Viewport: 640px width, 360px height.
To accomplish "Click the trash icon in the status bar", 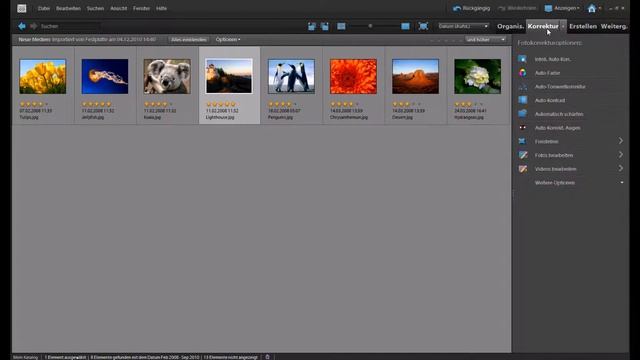I will (x=267, y=357).
